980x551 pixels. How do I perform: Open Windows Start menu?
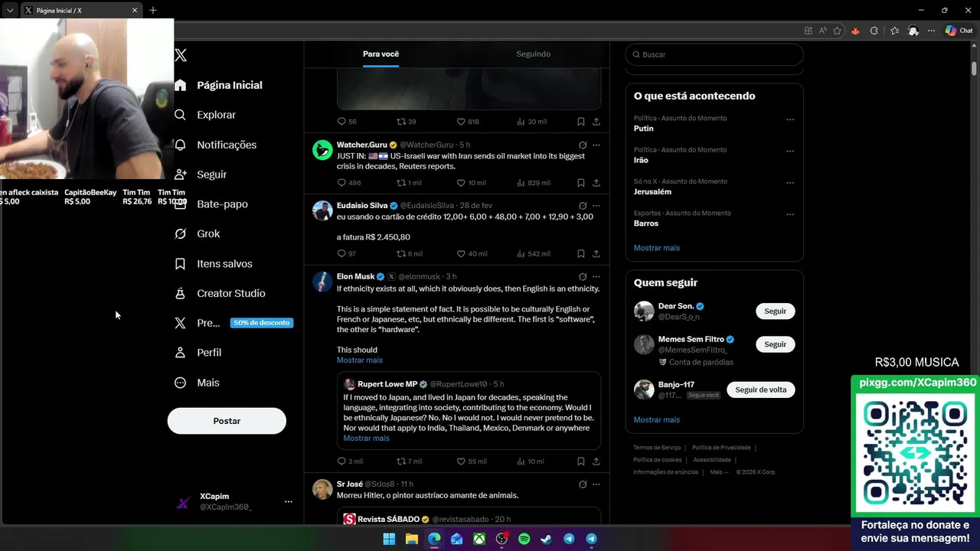[389, 539]
